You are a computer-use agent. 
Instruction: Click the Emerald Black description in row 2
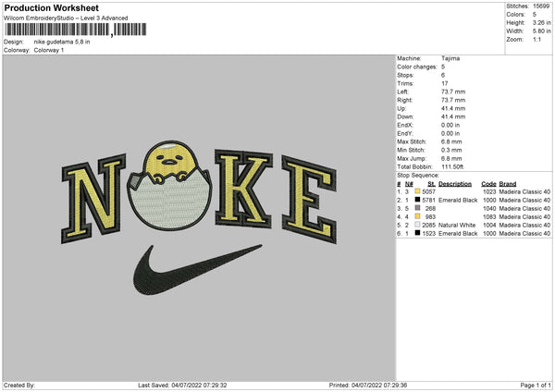tap(458, 200)
